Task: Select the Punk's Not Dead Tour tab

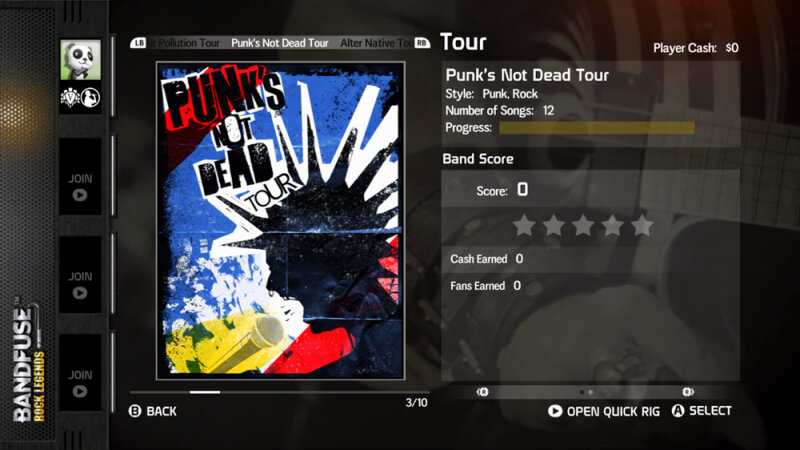Action: click(280, 43)
